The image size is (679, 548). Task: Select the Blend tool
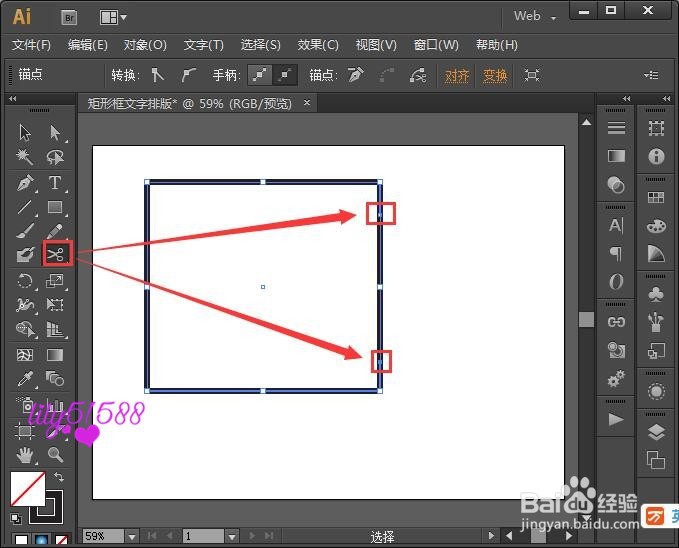[55, 379]
